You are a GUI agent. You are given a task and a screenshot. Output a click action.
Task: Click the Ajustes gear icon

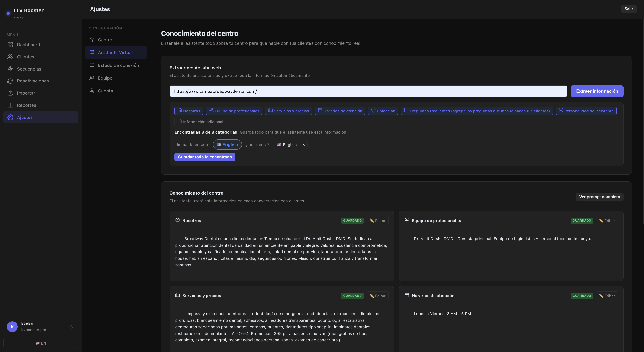(10, 117)
